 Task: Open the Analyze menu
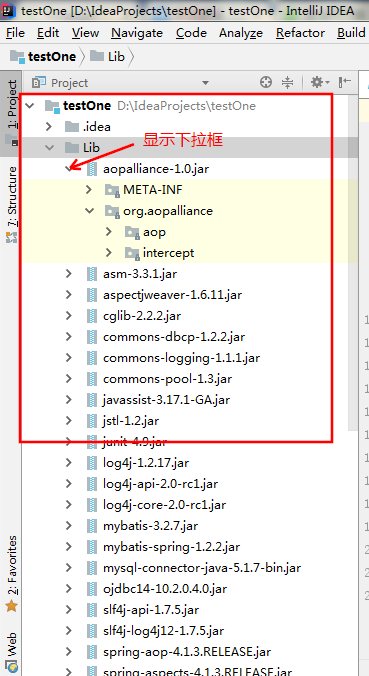241,33
